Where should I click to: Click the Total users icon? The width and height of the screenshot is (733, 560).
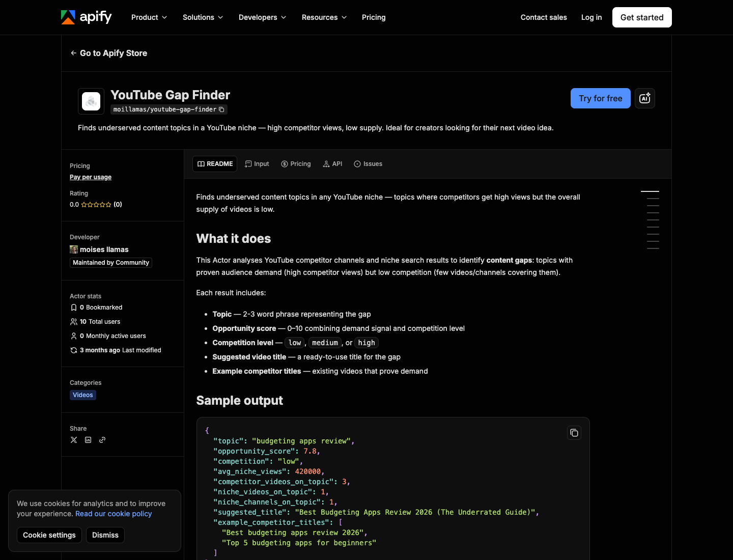tap(74, 322)
